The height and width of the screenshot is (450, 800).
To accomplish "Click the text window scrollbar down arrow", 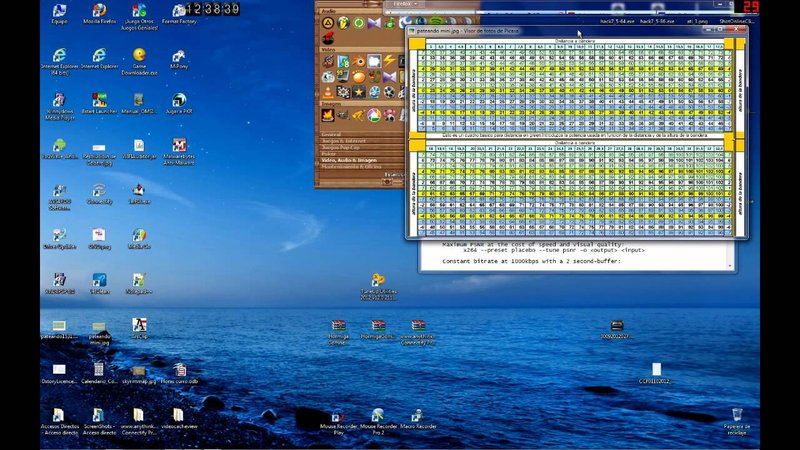I will tap(730, 266).
